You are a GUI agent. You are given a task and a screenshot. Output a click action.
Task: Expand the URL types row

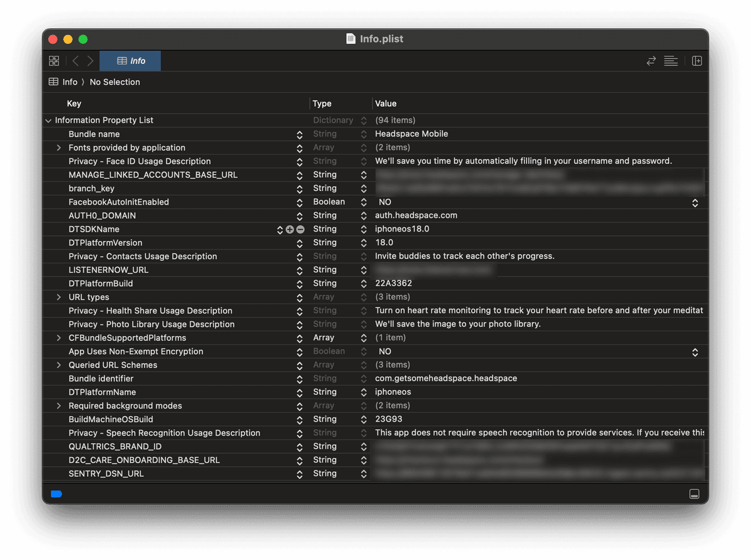[x=59, y=297]
